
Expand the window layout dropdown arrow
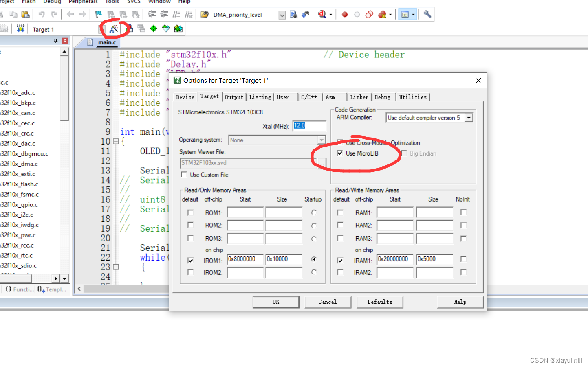[413, 14]
